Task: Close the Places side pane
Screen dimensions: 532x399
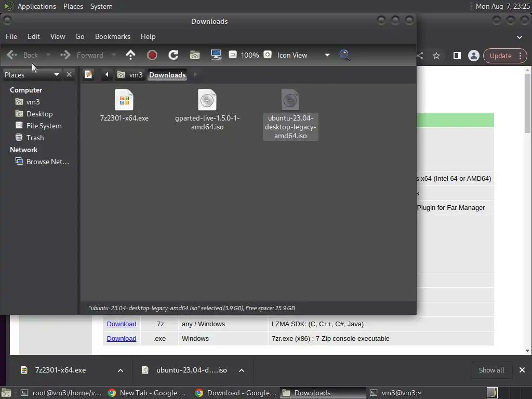Action: (x=69, y=74)
